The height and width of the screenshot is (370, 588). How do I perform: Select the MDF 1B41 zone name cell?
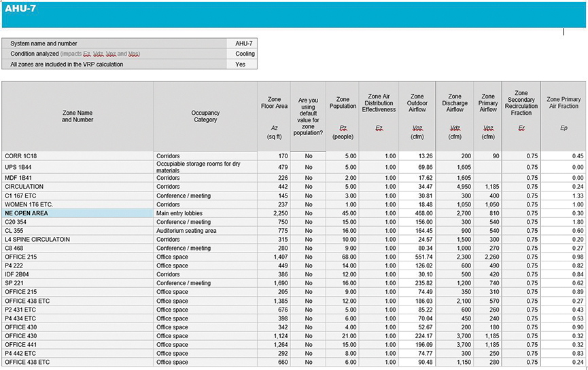click(x=77, y=178)
